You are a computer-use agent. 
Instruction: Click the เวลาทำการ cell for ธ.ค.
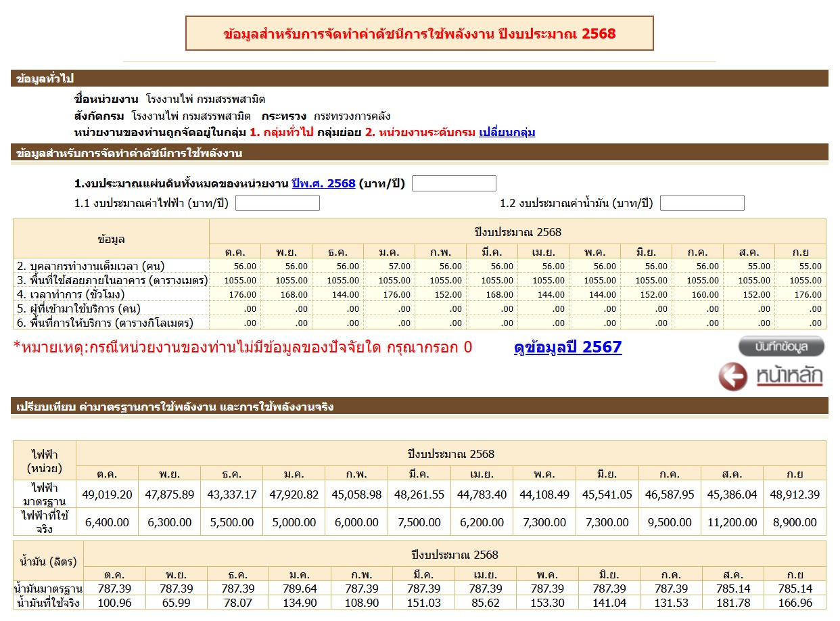pyautogui.click(x=338, y=294)
